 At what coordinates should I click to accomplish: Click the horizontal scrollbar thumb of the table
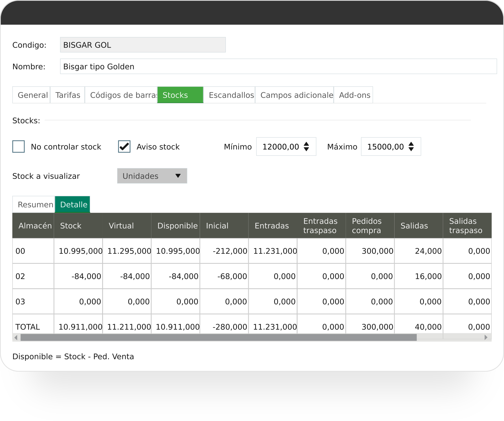click(218, 337)
